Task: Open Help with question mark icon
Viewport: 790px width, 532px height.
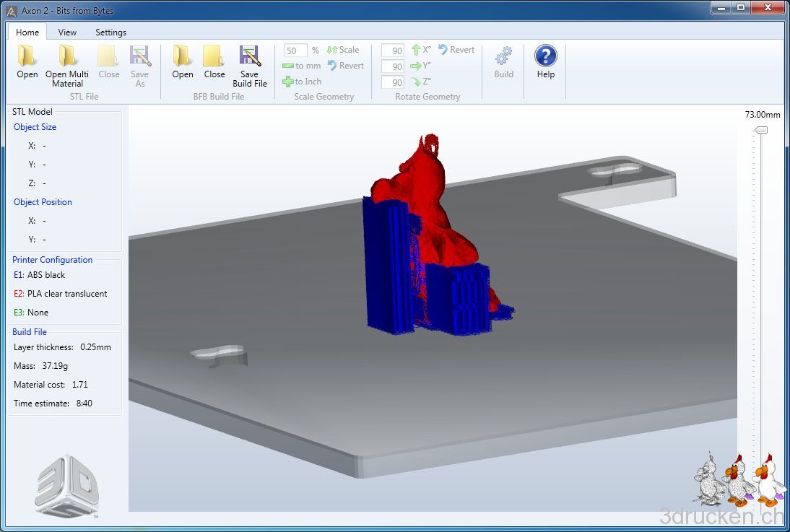Action: [546, 56]
